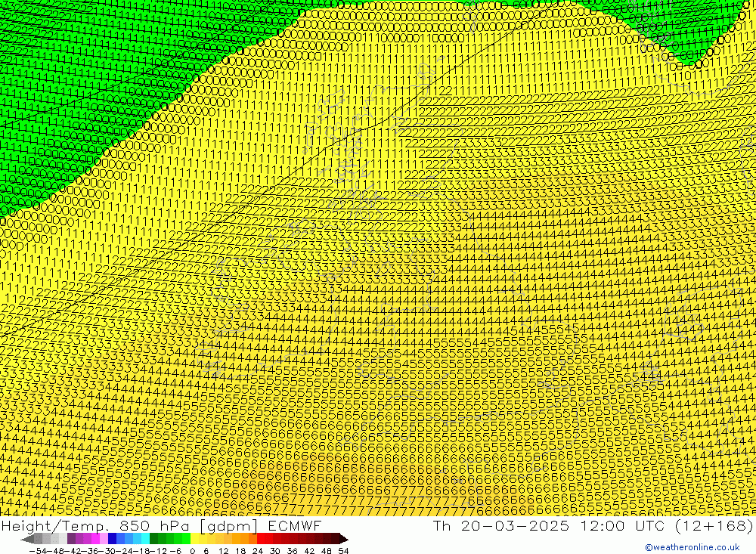Click the bright red swatch above label 24
This screenshot has width=756, height=554.
tap(261, 539)
